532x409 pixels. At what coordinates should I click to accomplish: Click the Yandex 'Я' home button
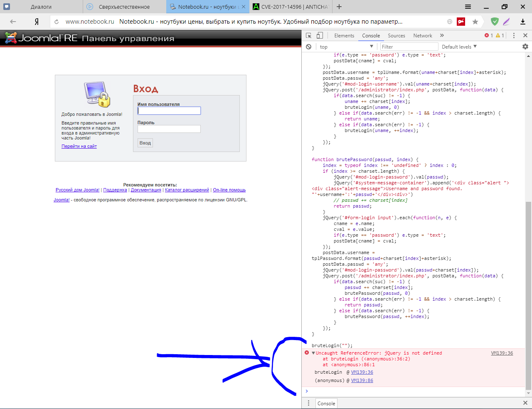tap(37, 22)
